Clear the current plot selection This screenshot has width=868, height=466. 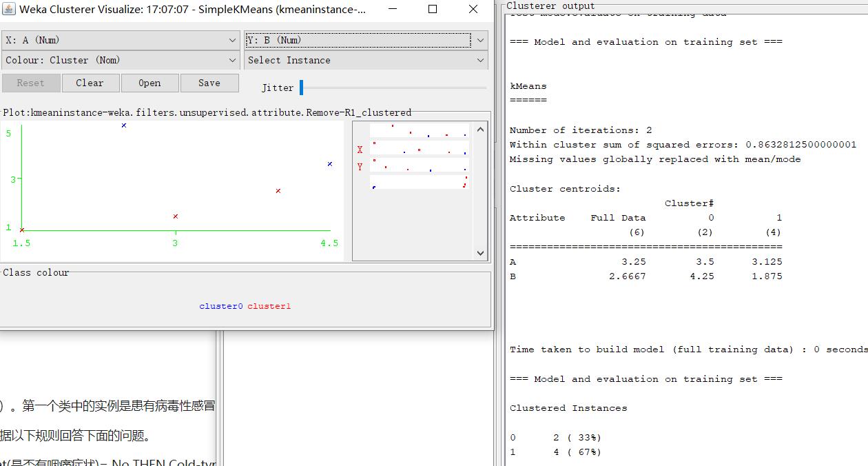click(90, 83)
